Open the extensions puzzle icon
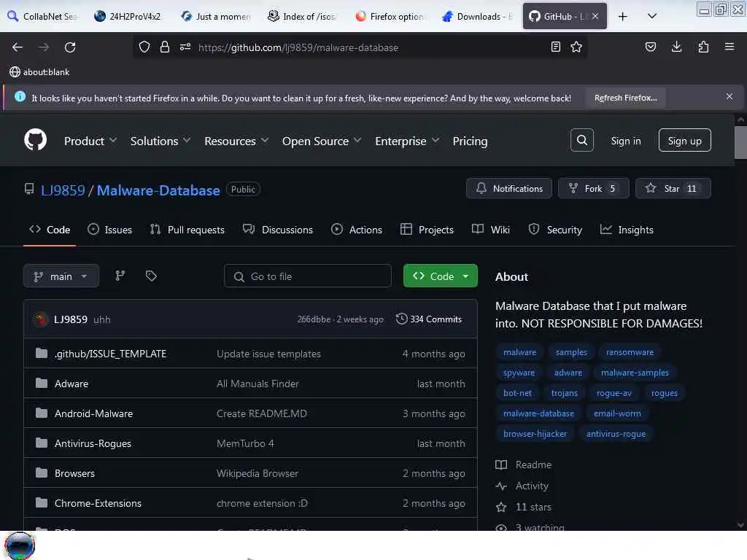 [703, 47]
